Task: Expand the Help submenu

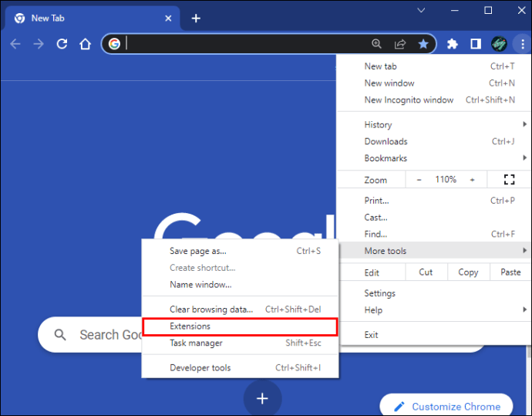Action: tap(434, 310)
